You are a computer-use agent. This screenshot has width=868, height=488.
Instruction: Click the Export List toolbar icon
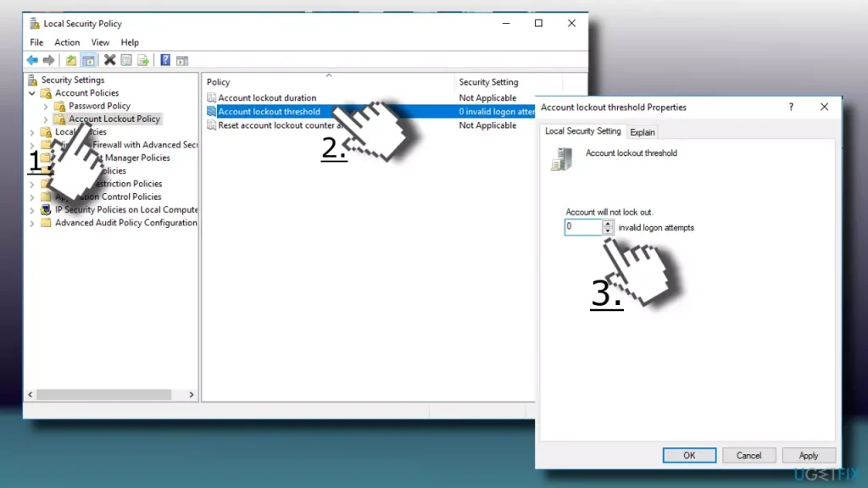point(143,60)
